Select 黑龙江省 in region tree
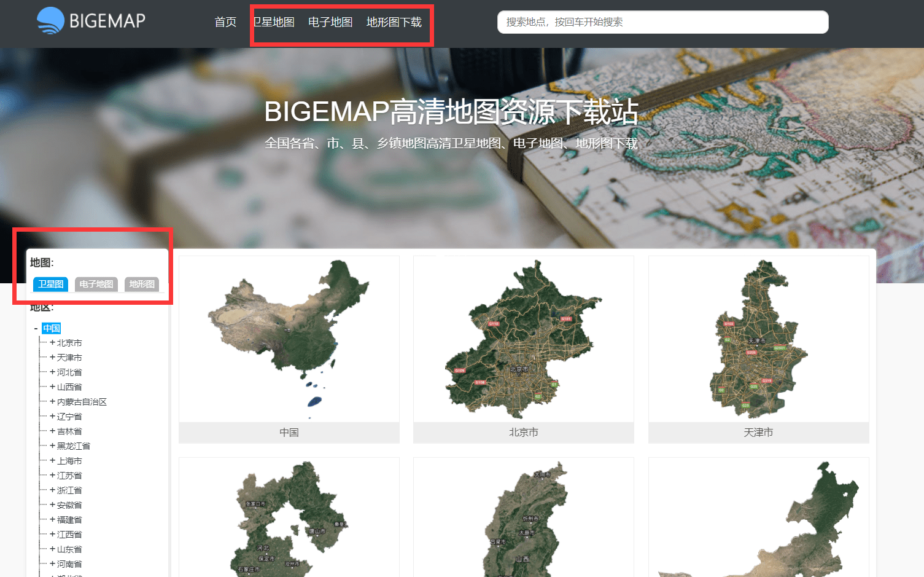This screenshot has width=924, height=577. pos(74,446)
